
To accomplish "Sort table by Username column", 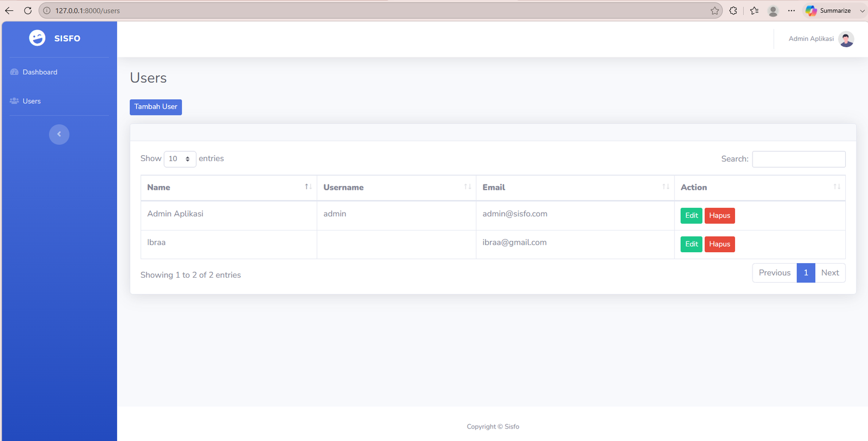I will pyautogui.click(x=397, y=188).
